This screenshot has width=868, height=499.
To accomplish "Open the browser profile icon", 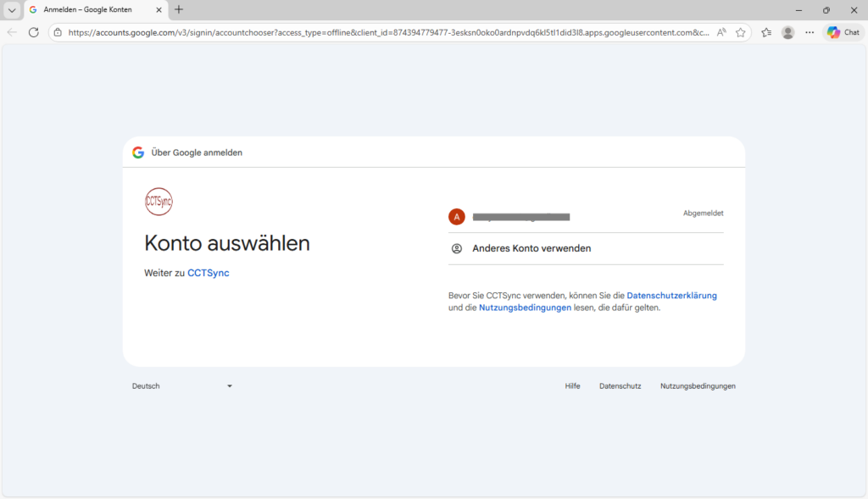I will (787, 32).
